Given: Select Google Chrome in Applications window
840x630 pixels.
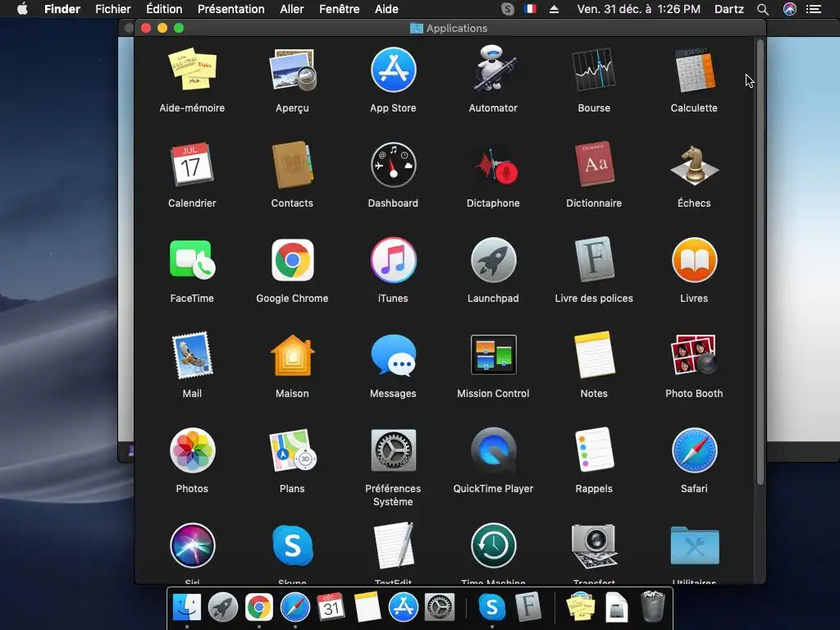Looking at the screenshot, I should tap(293, 260).
